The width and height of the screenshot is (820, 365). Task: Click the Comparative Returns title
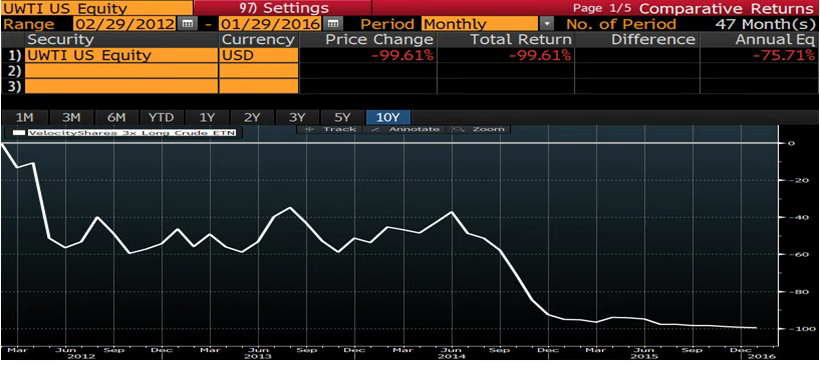tap(727, 8)
